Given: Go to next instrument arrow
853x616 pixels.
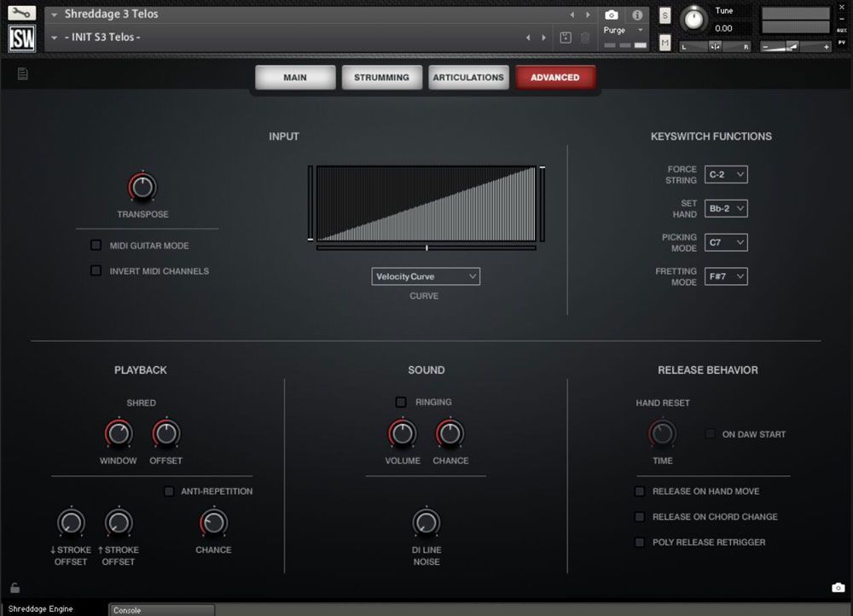Looking at the screenshot, I should coord(588,15).
